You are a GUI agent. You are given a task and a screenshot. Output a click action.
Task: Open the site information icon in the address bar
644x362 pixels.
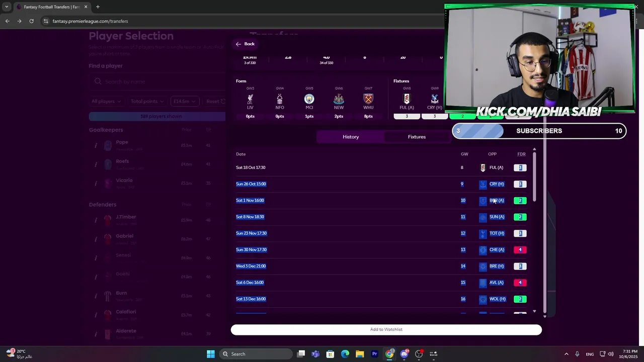[46, 21]
